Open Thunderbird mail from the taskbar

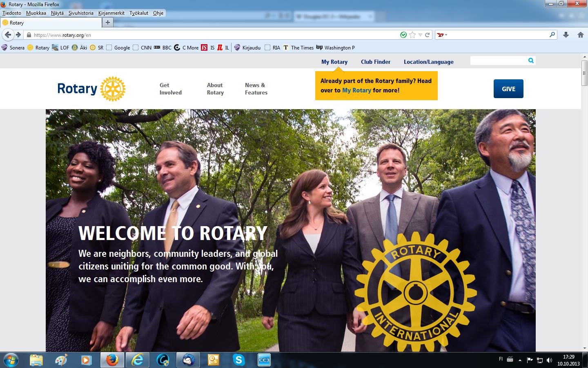point(188,360)
